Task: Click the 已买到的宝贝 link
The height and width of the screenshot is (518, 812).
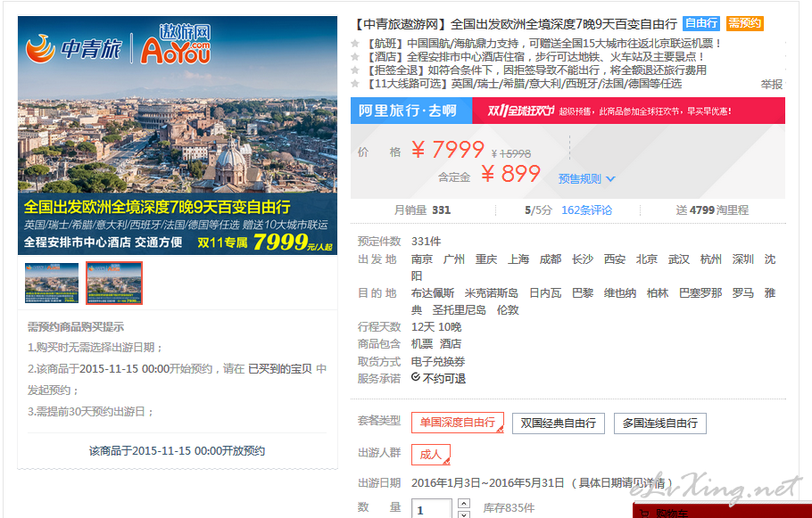Action: [280, 369]
